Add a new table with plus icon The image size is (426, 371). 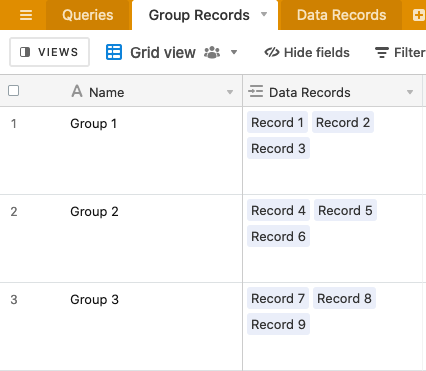pos(419,15)
